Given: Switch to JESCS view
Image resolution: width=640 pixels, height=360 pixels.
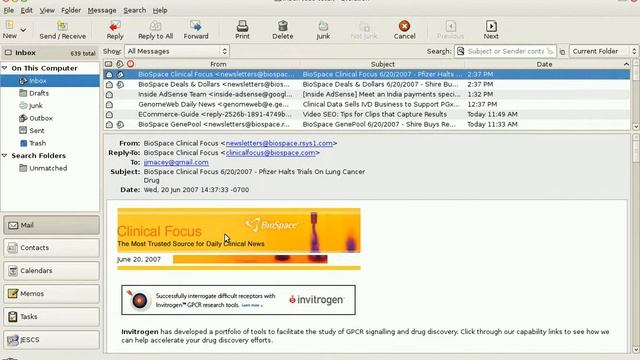Looking at the screenshot, I should (51, 340).
